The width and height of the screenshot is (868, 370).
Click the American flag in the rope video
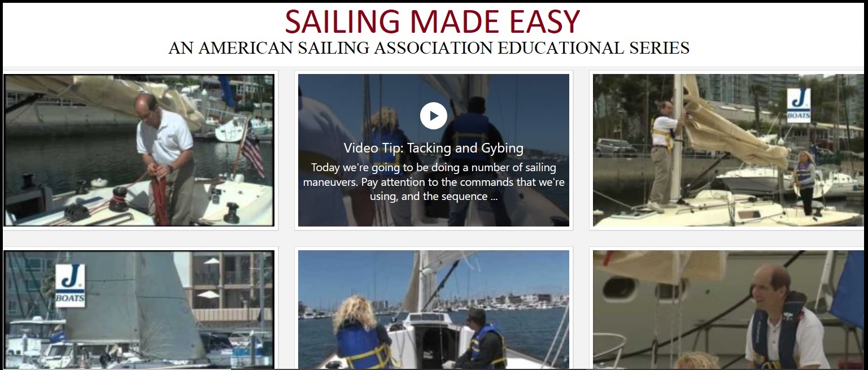(x=251, y=151)
